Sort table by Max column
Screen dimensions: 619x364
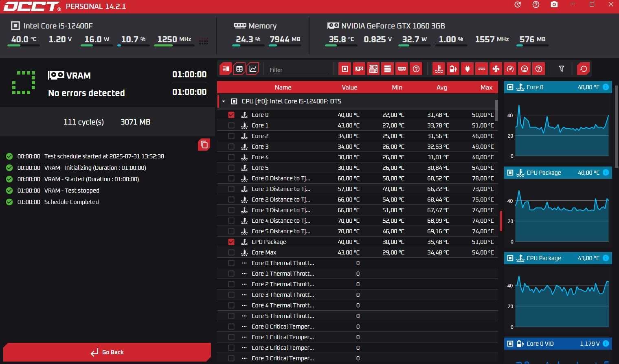[486, 88]
